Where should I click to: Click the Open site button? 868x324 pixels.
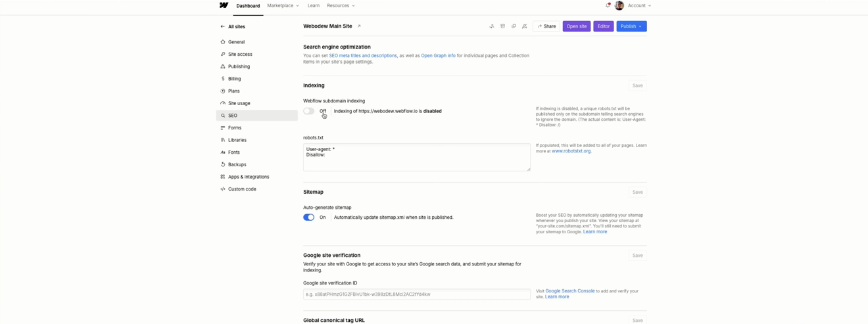577,26
